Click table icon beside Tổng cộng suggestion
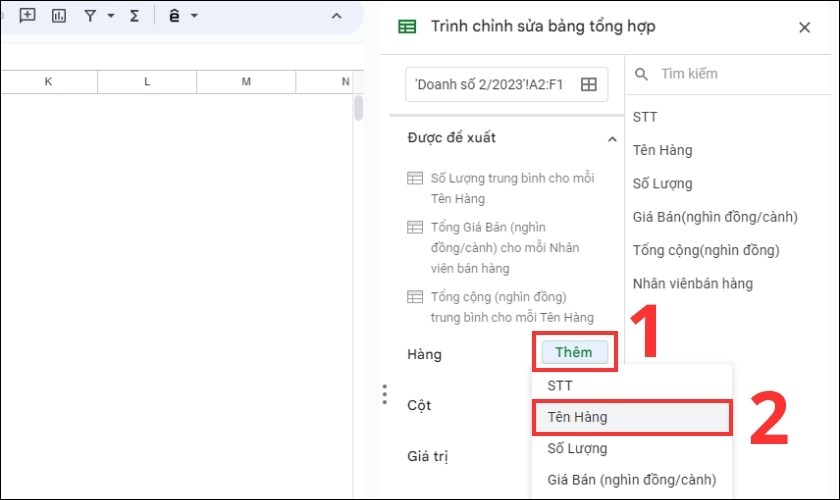The width and height of the screenshot is (840, 500). (415, 296)
